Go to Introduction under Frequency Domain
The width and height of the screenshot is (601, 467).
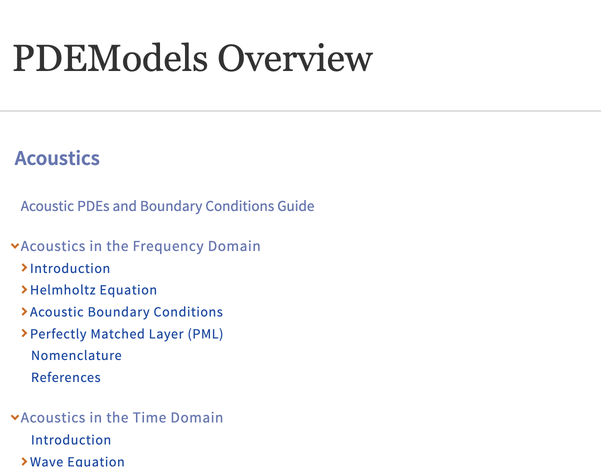[70, 268]
